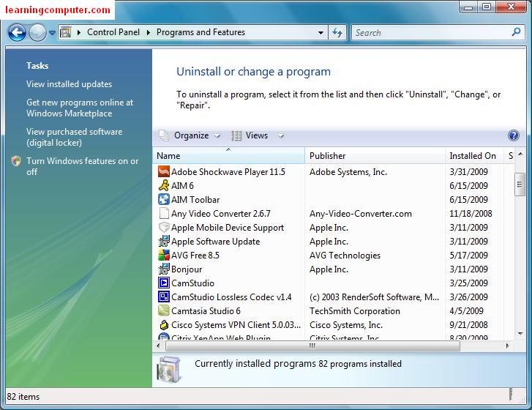Select the AIM 6 entry
This screenshot has height=410, width=532.
pyautogui.click(x=182, y=186)
